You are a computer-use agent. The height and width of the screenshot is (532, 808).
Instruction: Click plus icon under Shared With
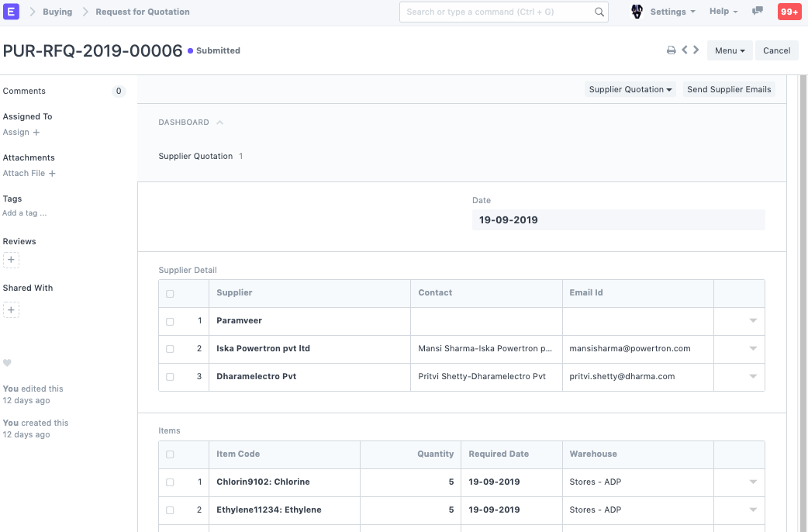11,310
